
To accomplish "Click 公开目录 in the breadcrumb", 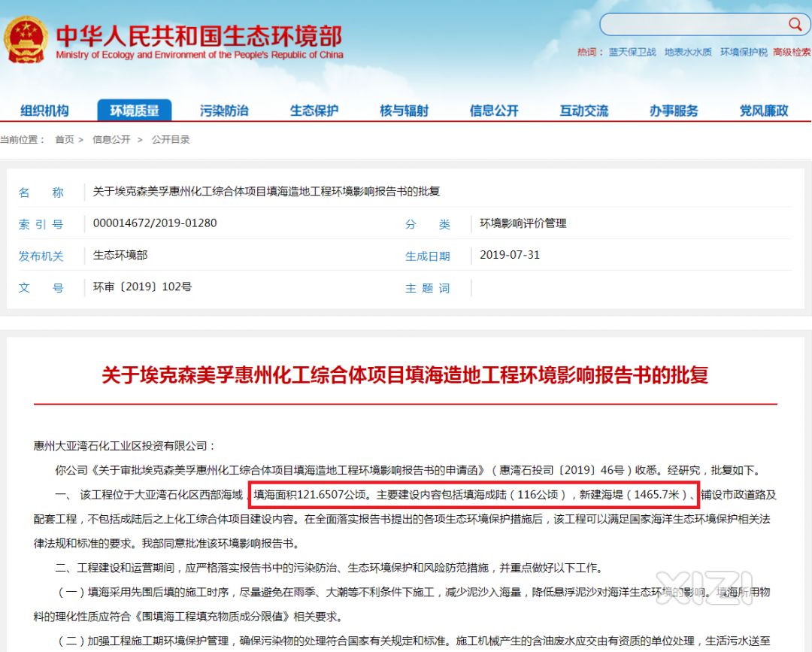I will 171,139.
